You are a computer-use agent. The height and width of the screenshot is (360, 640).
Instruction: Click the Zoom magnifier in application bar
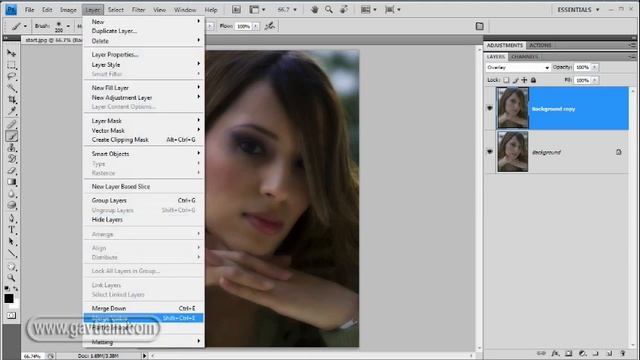pyautogui.click(x=329, y=9)
